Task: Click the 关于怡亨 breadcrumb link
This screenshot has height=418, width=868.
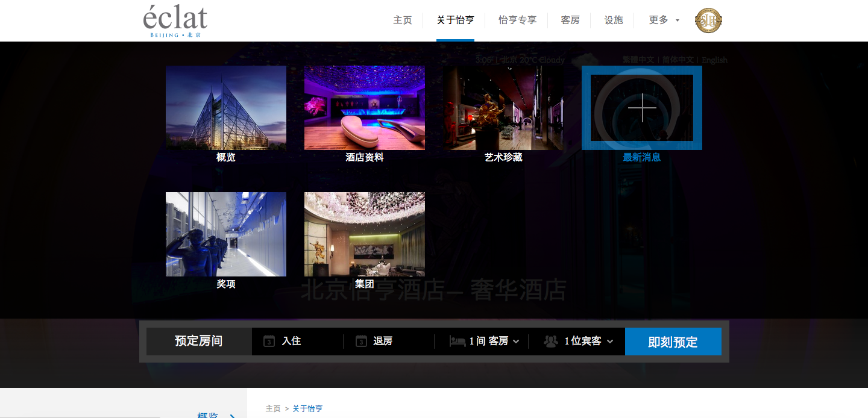Action: (307, 408)
